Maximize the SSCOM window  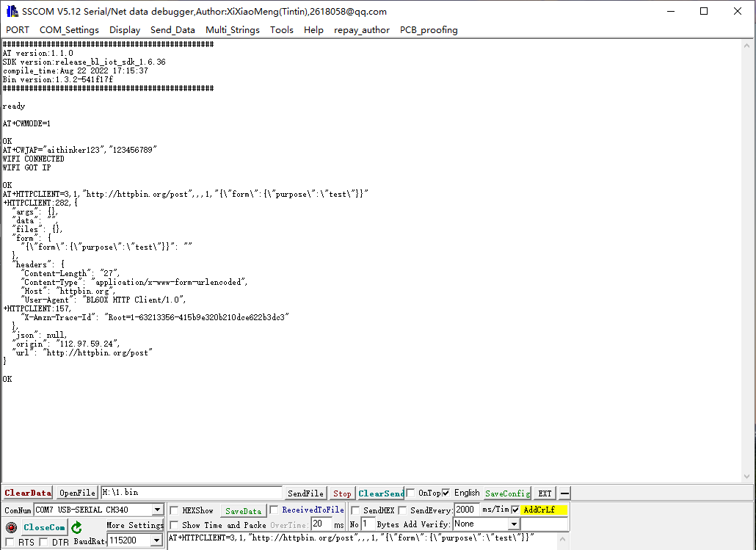704,11
